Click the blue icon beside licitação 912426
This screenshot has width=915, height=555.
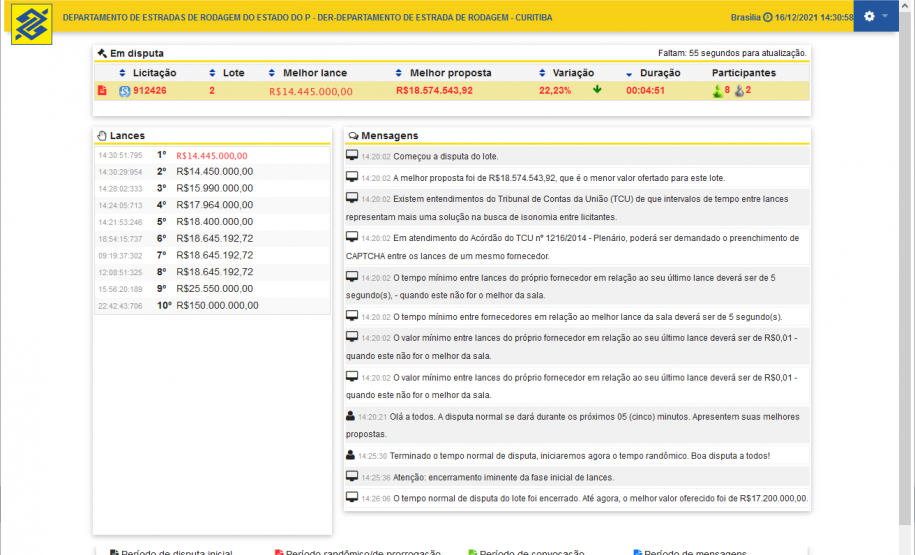(125, 91)
